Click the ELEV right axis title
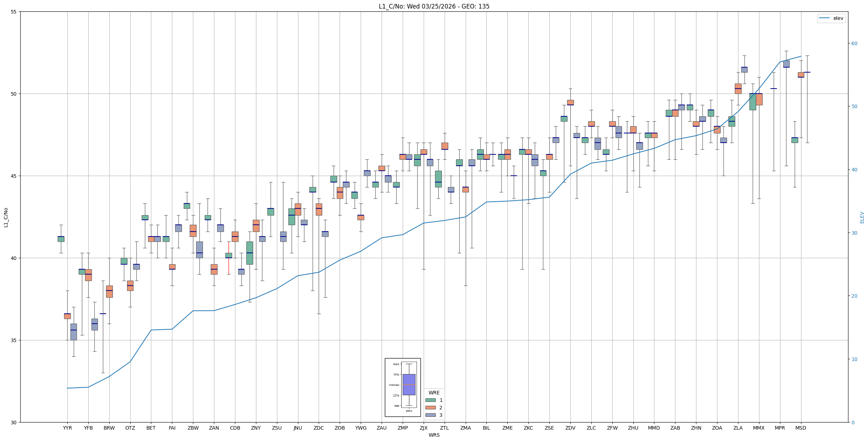Image resolution: width=868 pixels, height=441 pixels. coord(862,217)
